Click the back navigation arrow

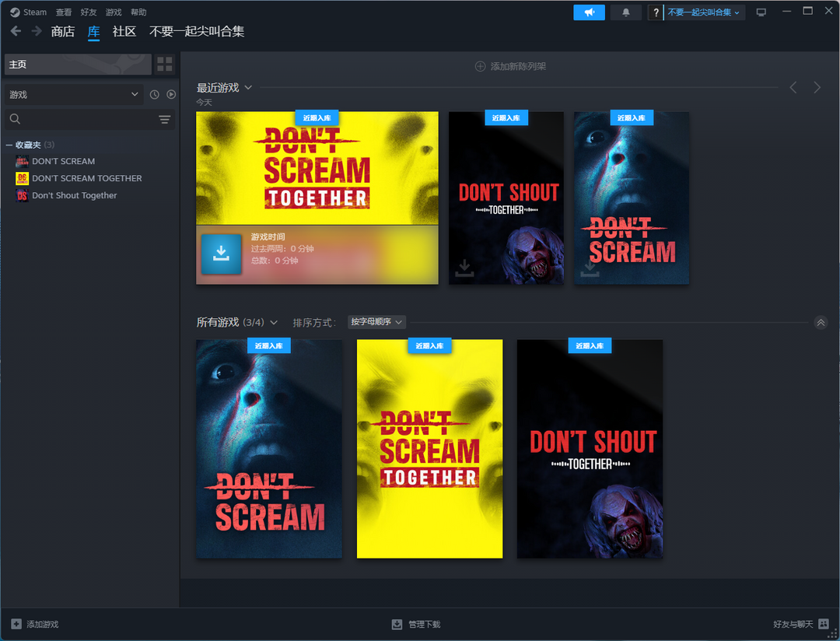[x=16, y=31]
